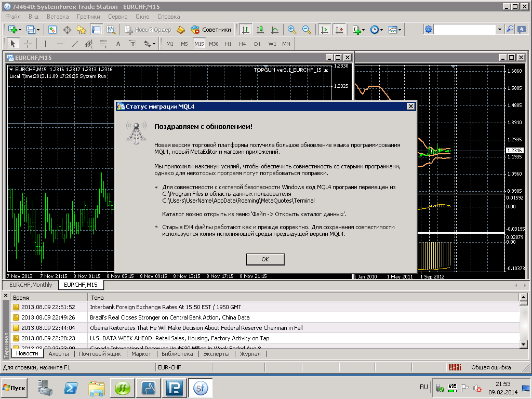
Task: Zoom in on the chart
Action: pyautogui.click(x=291, y=30)
